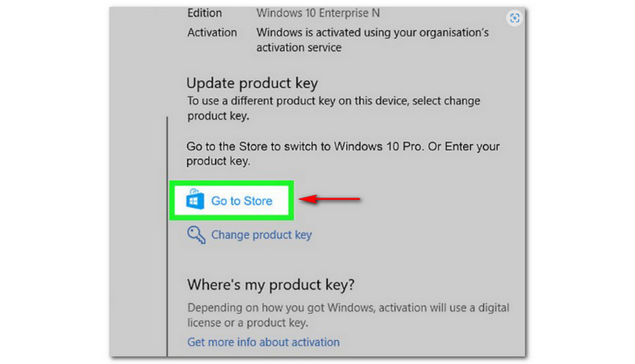Click empty grey area below Change product key
The height and width of the screenshot is (364, 635).
(x=357, y=258)
